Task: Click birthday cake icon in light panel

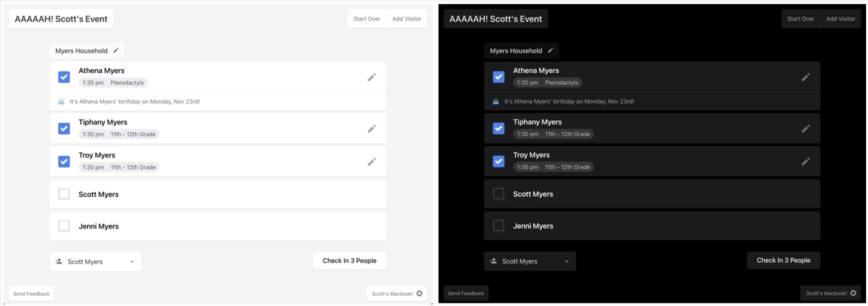Action: (x=61, y=102)
